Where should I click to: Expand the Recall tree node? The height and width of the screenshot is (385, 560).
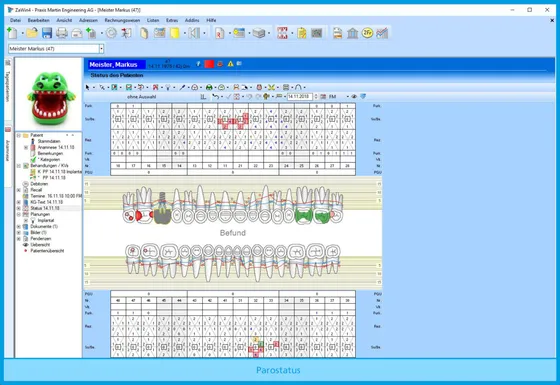pos(19,190)
